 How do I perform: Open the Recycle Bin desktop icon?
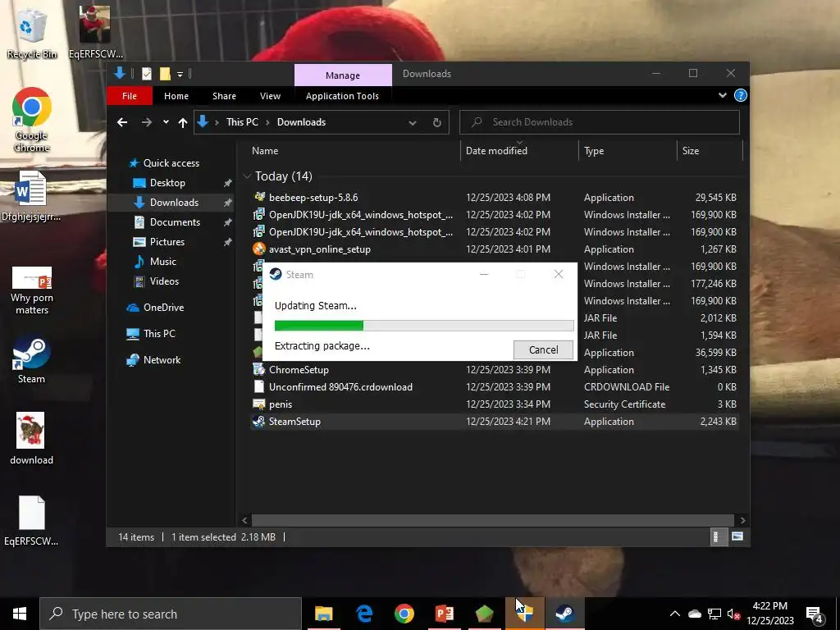(32, 33)
